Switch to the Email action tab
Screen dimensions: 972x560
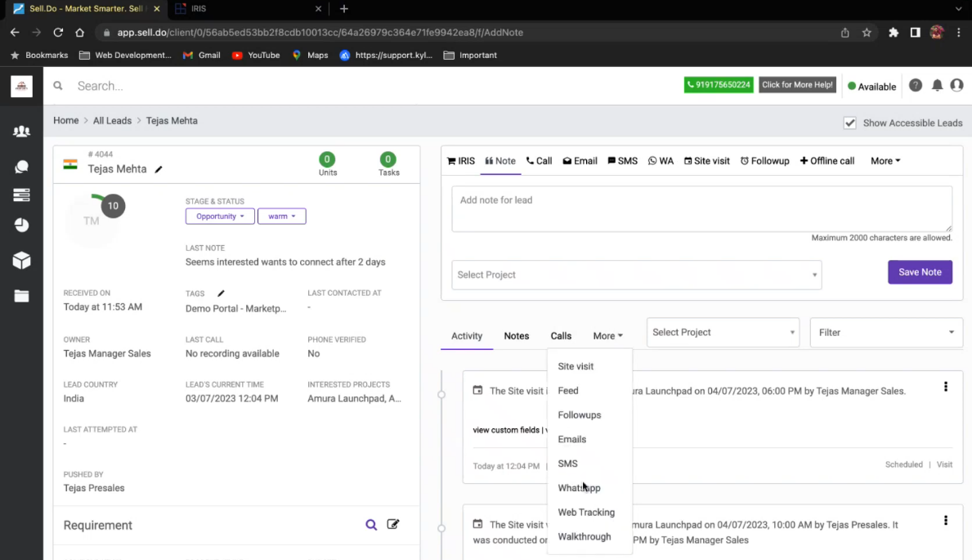click(580, 160)
